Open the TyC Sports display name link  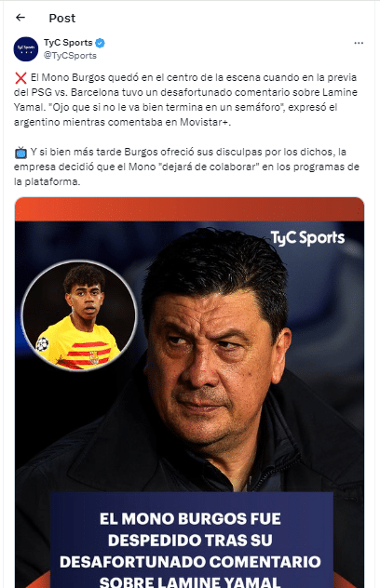(68, 43)
